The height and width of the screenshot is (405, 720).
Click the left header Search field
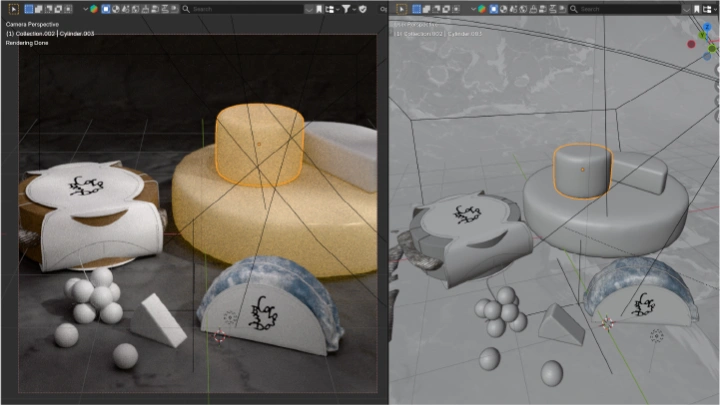click(x=250, y=9)
